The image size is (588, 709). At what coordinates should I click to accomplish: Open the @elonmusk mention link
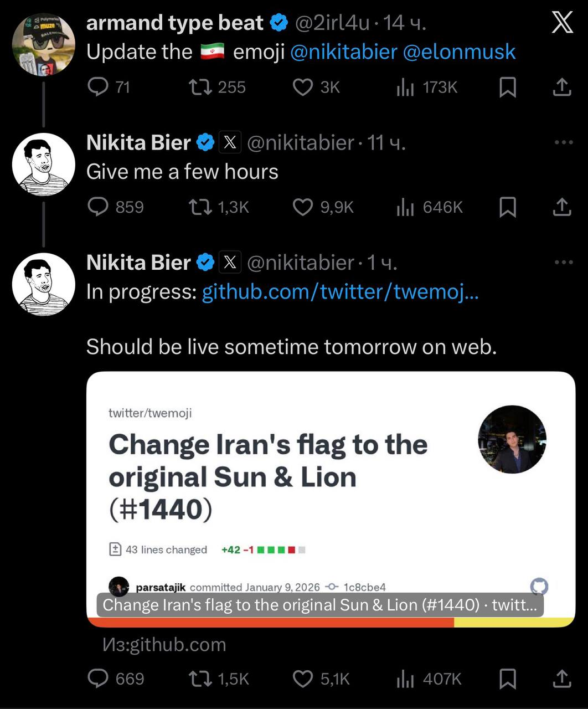(x=459, y=52)
